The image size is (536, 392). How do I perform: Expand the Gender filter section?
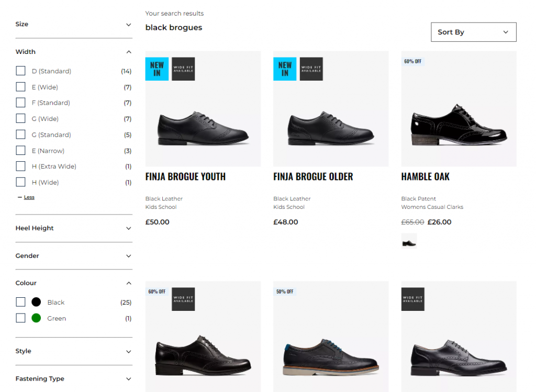click(x=129, y=256)
